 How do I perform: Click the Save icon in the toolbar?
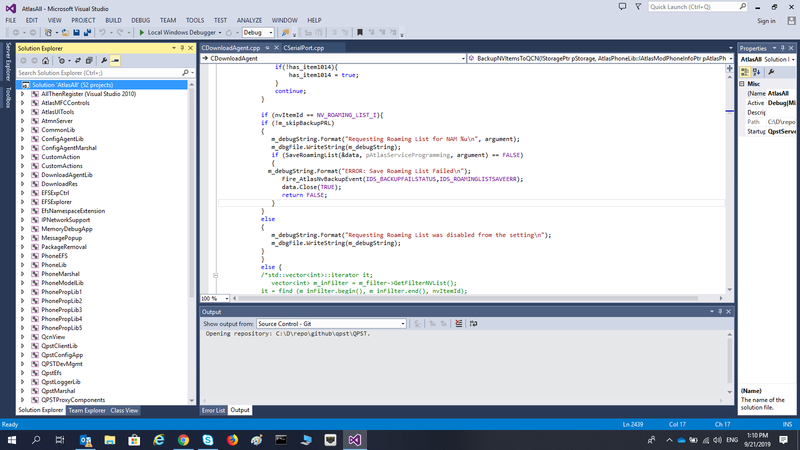[77, 33]
